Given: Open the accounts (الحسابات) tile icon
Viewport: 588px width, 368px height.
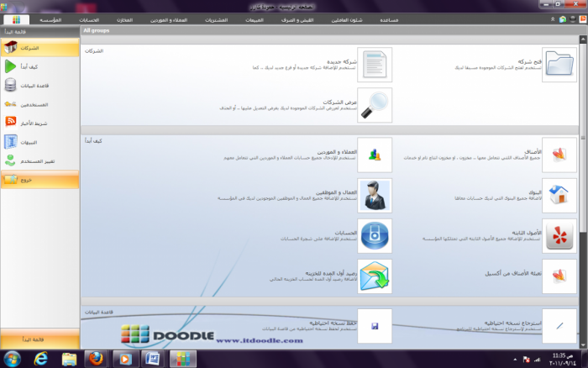Looking at the screenshot, I should pos(375,236).
